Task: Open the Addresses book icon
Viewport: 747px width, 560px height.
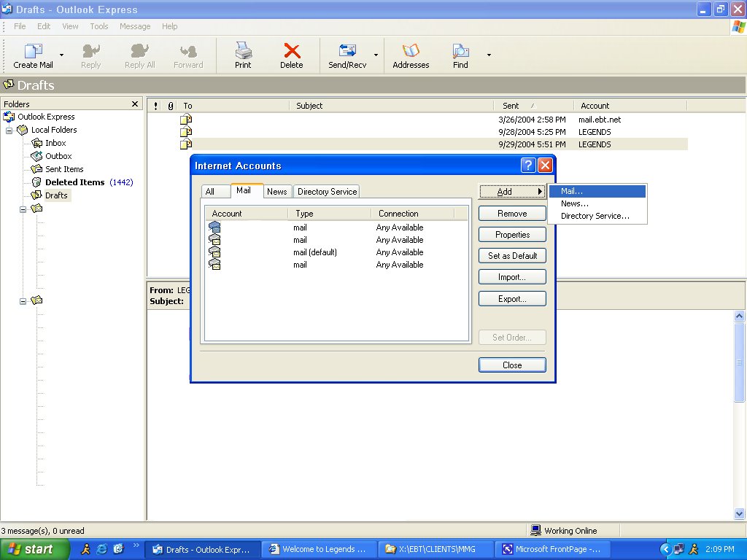Action: click(x=411, y=52)
